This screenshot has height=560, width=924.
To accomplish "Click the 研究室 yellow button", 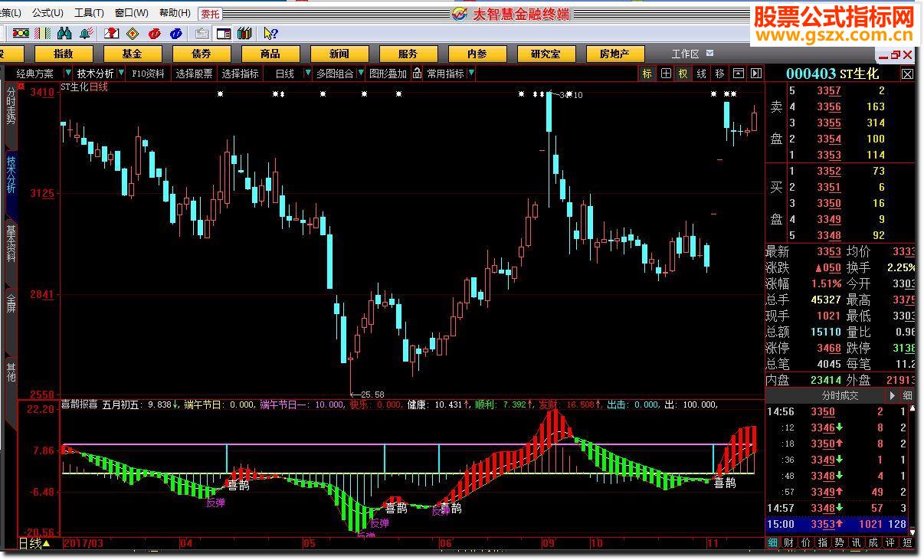I will (546, 54).
